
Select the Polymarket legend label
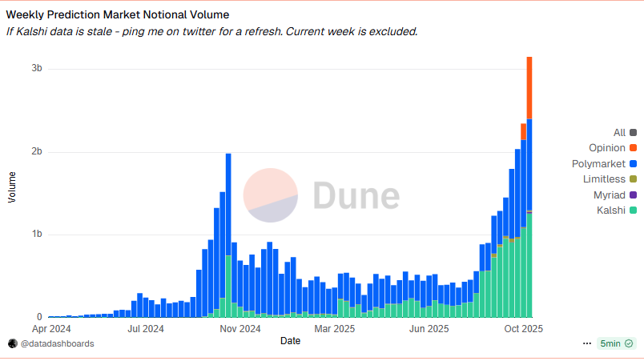[x=598, y=163]
